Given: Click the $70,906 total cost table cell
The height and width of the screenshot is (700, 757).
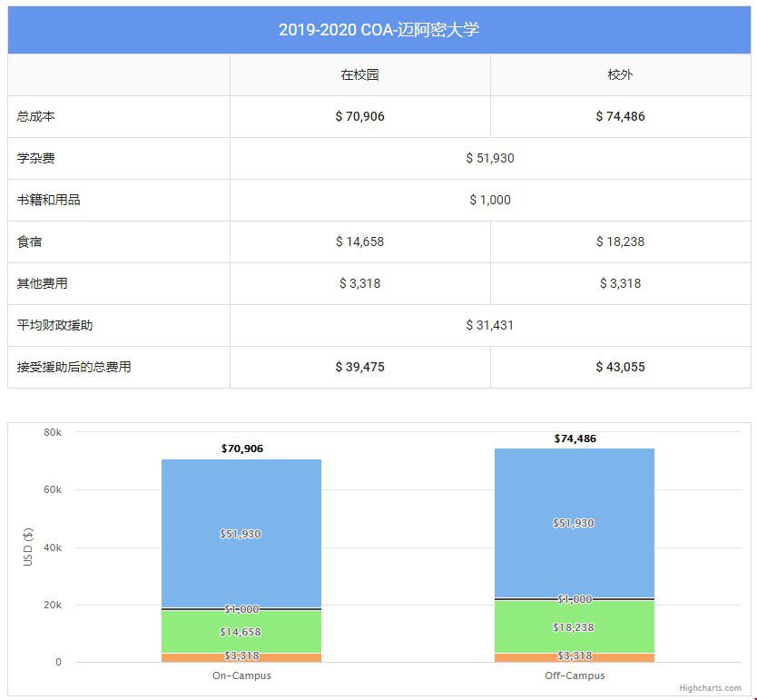Looking at the screenshot, I should click(359, 116).
